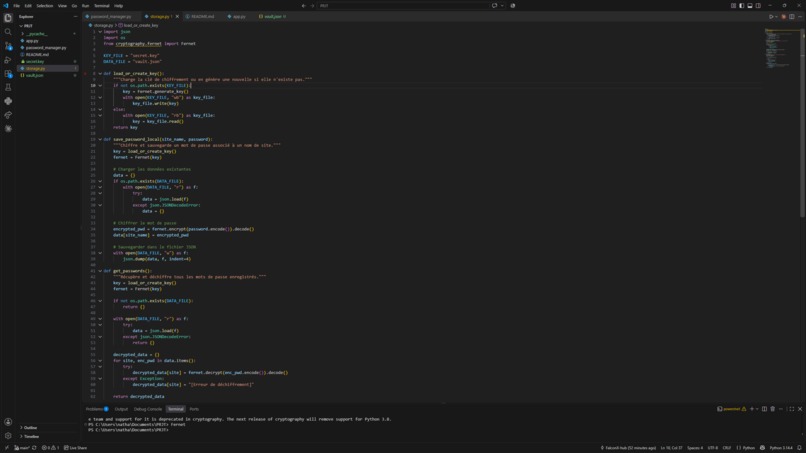
Task: Open the Python extension view in activity bar
Action: click(x=8, y=101)
